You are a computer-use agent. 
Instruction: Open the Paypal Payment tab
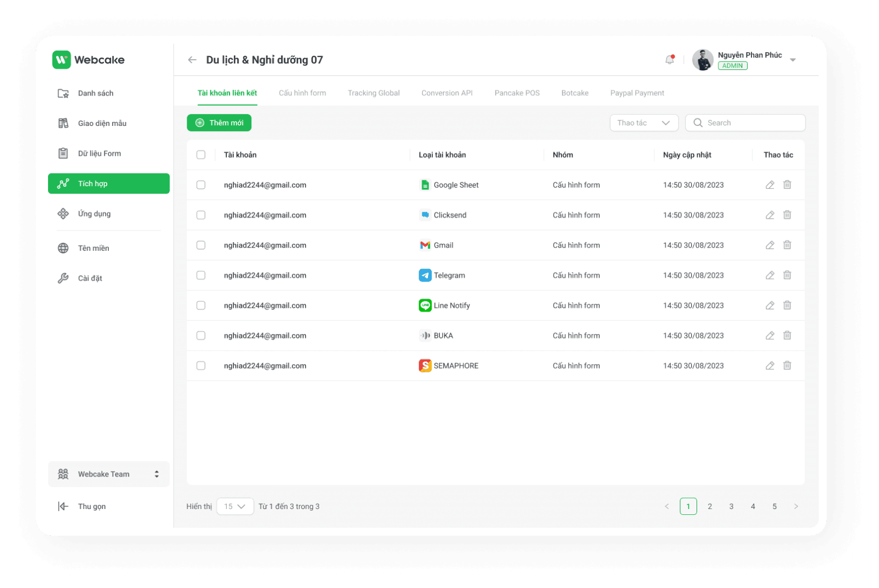(637, 93)
